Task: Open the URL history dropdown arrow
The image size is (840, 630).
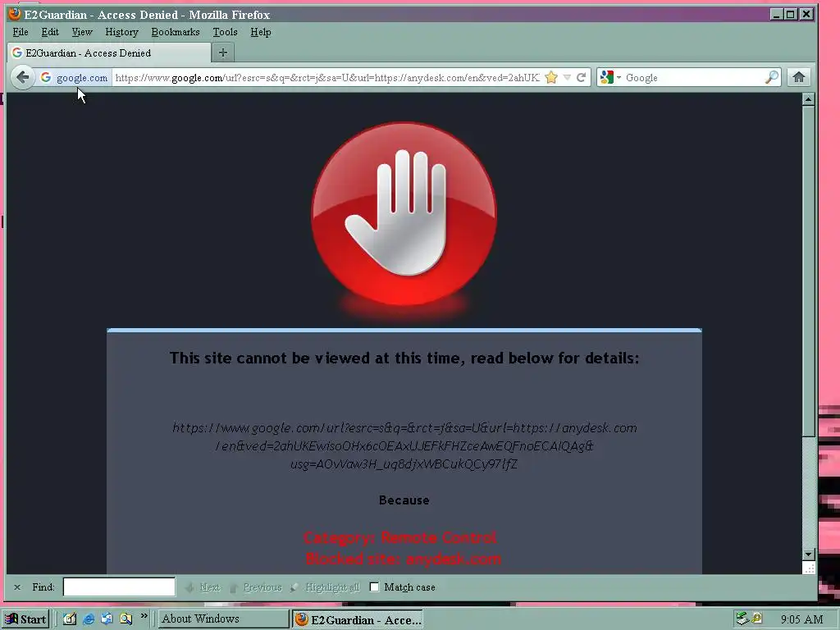Action: point(567,78)
